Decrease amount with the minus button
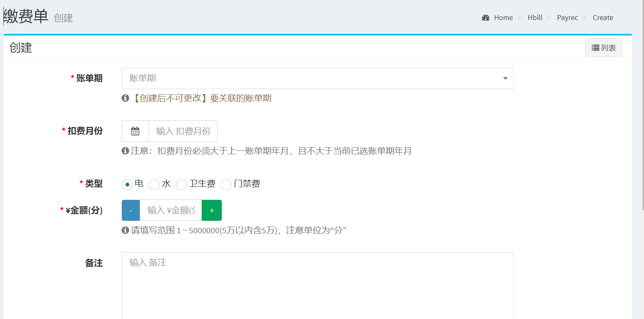 coord(131,210)
